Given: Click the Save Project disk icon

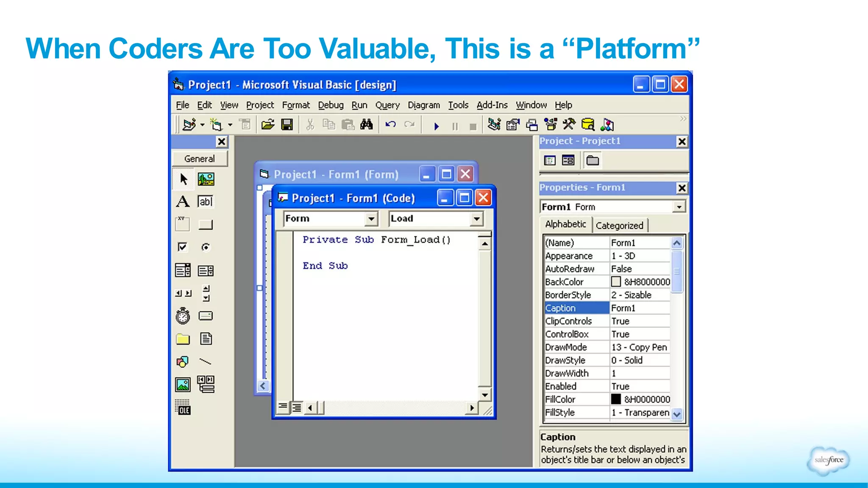Looking at the screenshot, I should point(287,125).
